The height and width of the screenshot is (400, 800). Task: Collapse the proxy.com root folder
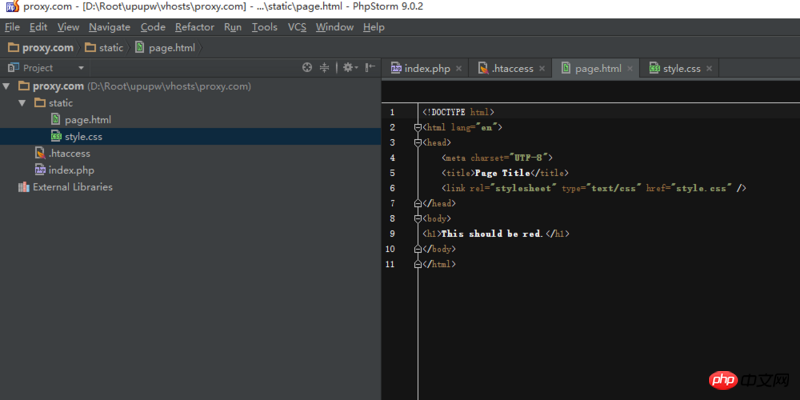[x=8, y=86]
